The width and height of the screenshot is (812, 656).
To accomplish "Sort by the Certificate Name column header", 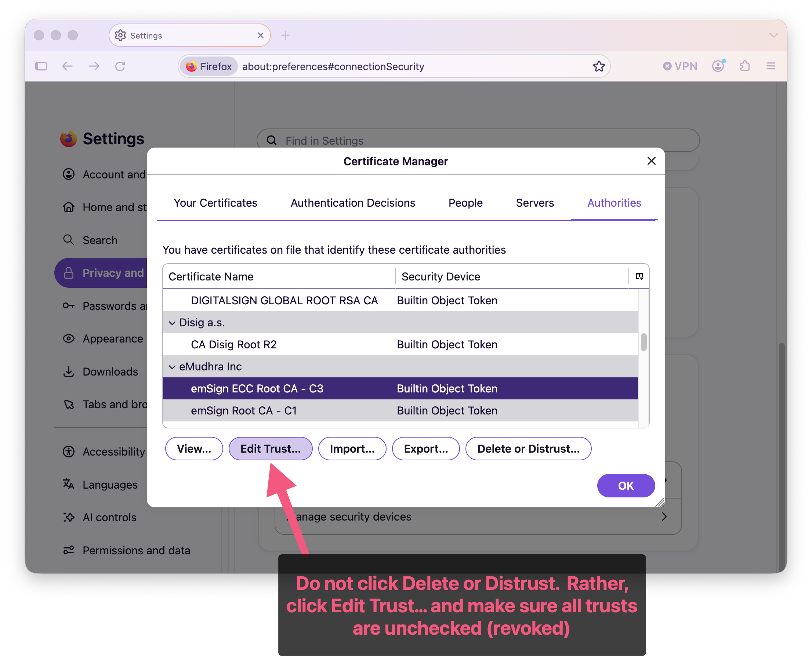I will coord(279,276).
